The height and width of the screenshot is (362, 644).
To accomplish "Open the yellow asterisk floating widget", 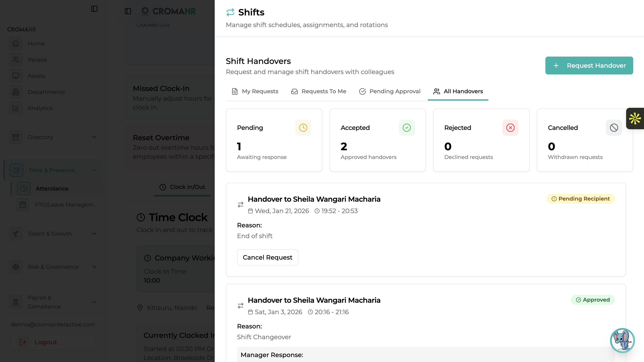I will coord(635,119).
